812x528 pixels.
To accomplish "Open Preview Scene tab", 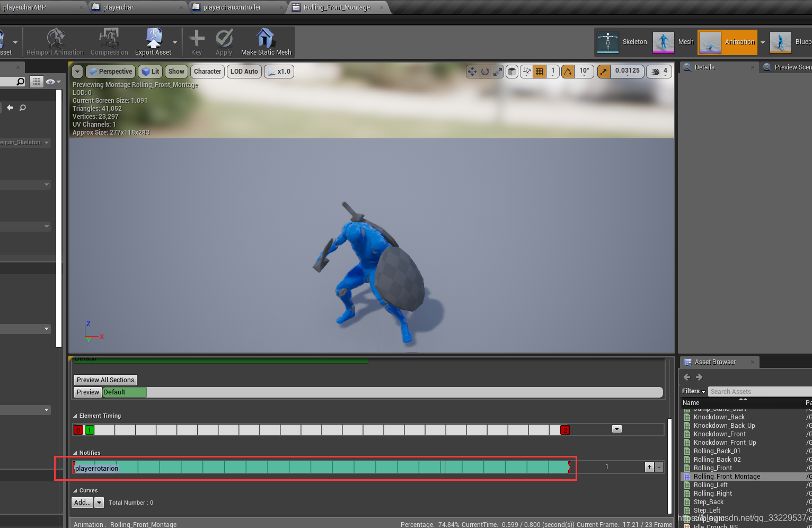I will click(x=787, y=67).
